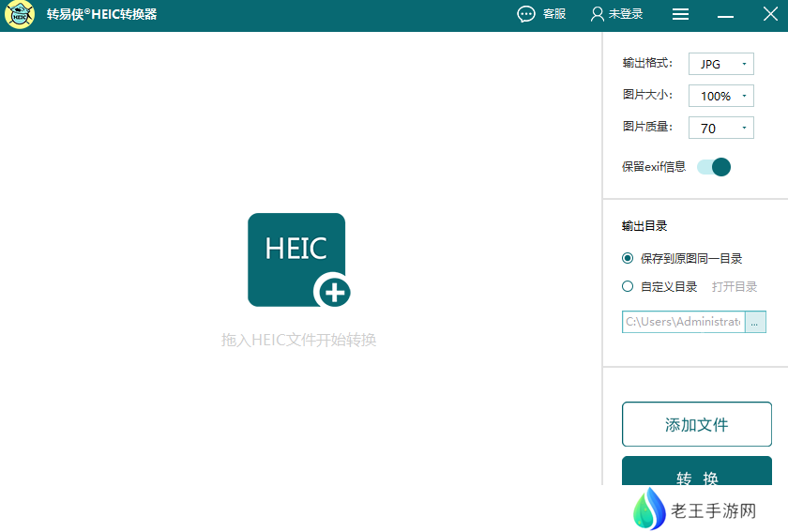Open the 图片大小 100% dropdown
Image resolution: width=788 pixels, height=532 pixels.
(720, 96)
